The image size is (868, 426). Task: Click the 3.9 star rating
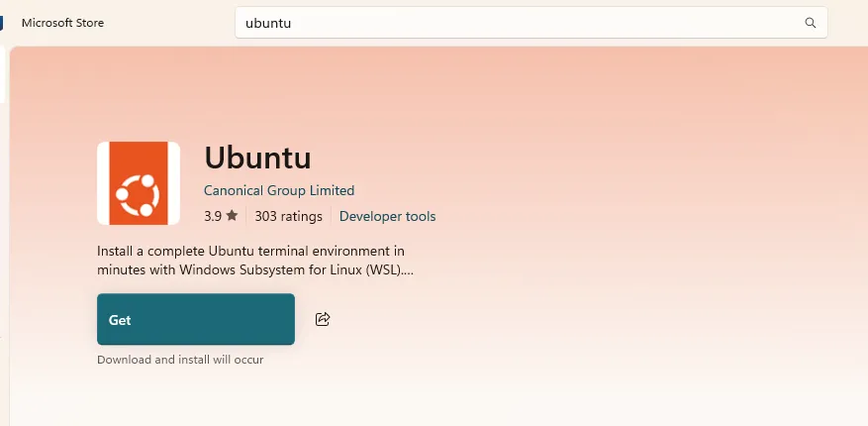pos(221,216)
